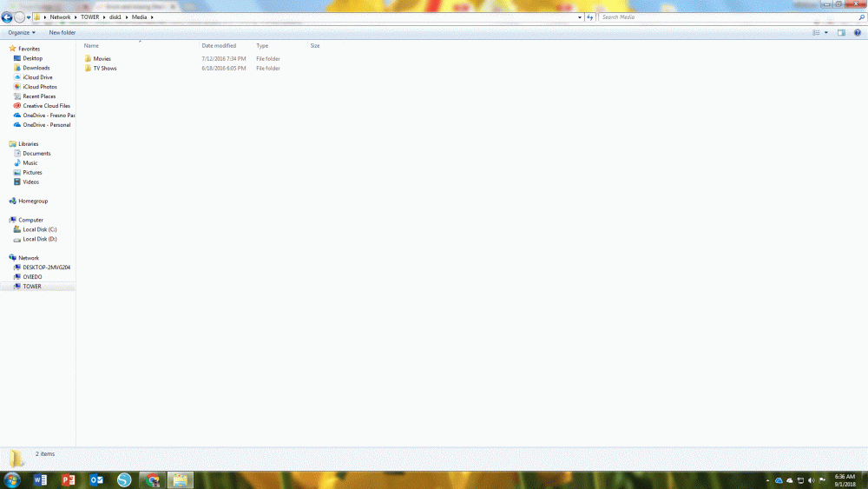Open the address bar history dropdown

[x=580, y=17]
